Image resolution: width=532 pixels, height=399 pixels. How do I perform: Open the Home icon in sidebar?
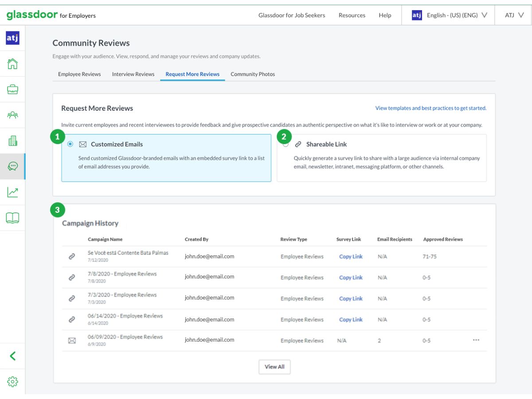12,63
